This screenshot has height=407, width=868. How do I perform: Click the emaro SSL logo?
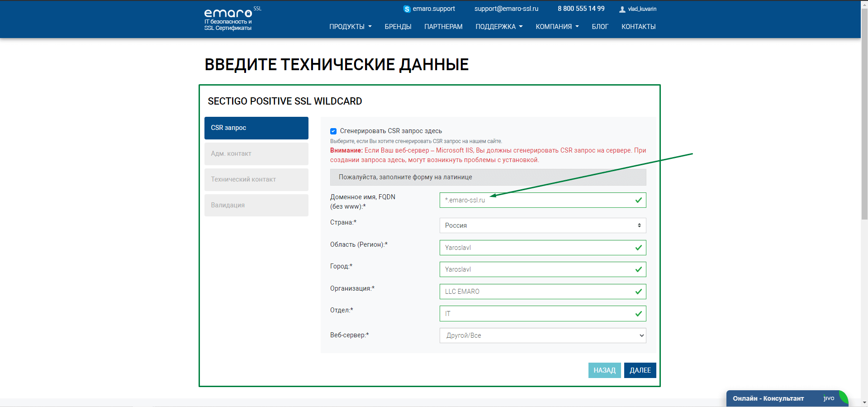click(232, 19)
